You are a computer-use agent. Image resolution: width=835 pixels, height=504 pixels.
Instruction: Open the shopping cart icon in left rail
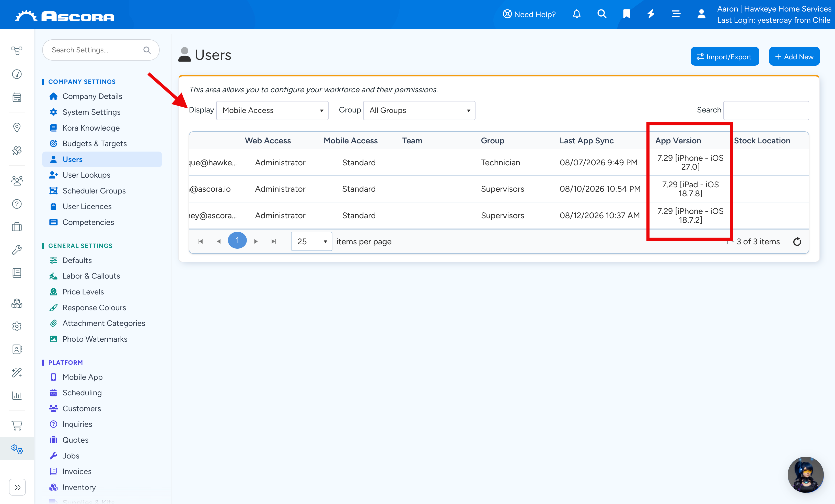pyautogui.click(x=17, y=425)
